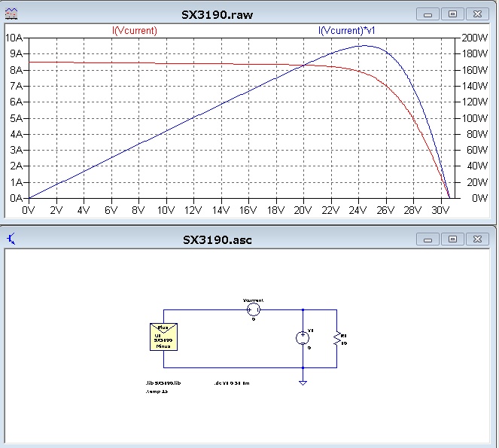Click the V1 voltage source symbol
This screenshot has width=499, height=448.
click(303, 338)
